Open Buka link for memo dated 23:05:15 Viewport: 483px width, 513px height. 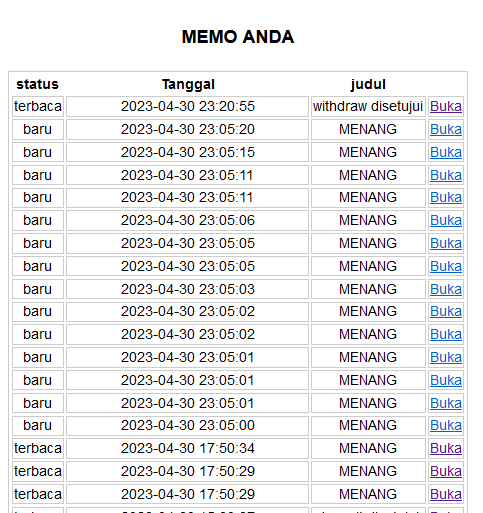(x=446, y=152)
